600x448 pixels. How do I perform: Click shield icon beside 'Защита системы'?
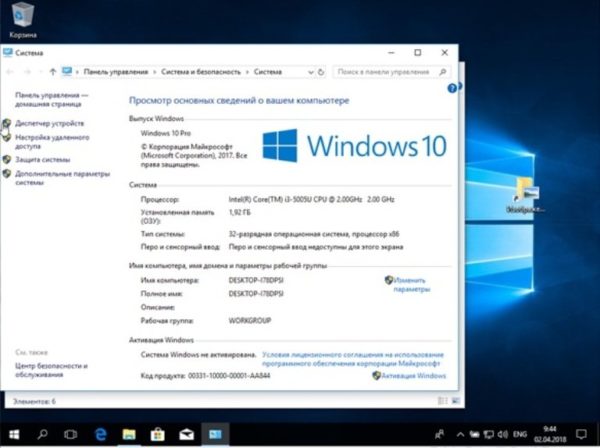point(7,160)
